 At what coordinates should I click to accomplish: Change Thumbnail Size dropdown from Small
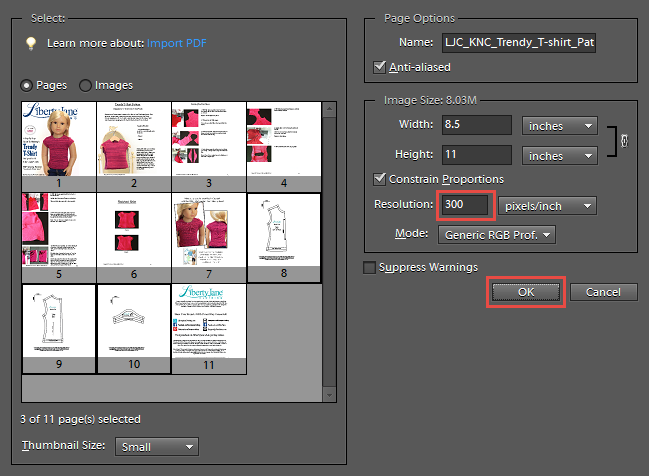pyautogui.click(x=157, y=447)
